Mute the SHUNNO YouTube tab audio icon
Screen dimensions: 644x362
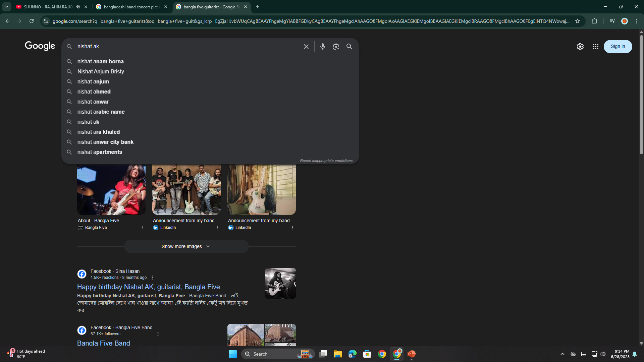78,7
